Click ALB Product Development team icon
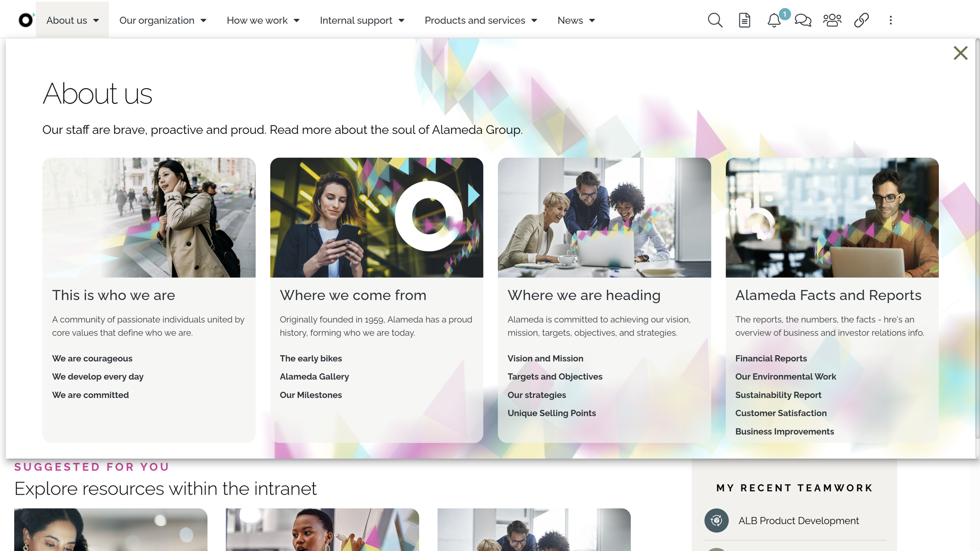The height and width of the screenshot is (551, 980). tap(716, 521)
